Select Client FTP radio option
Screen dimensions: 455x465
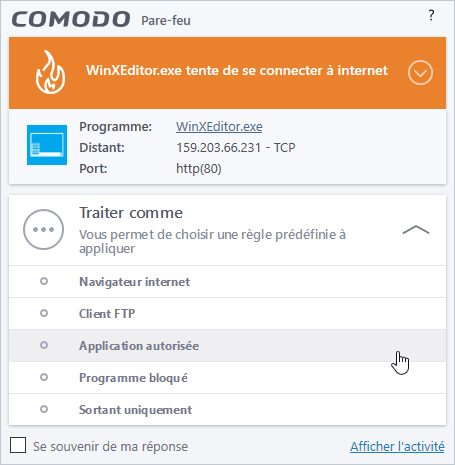point(44,313)
